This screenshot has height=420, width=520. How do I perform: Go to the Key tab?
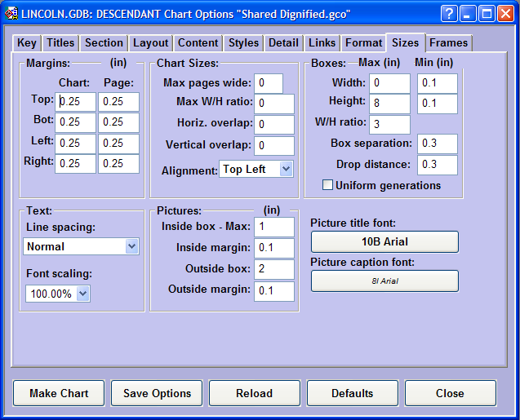27,43
